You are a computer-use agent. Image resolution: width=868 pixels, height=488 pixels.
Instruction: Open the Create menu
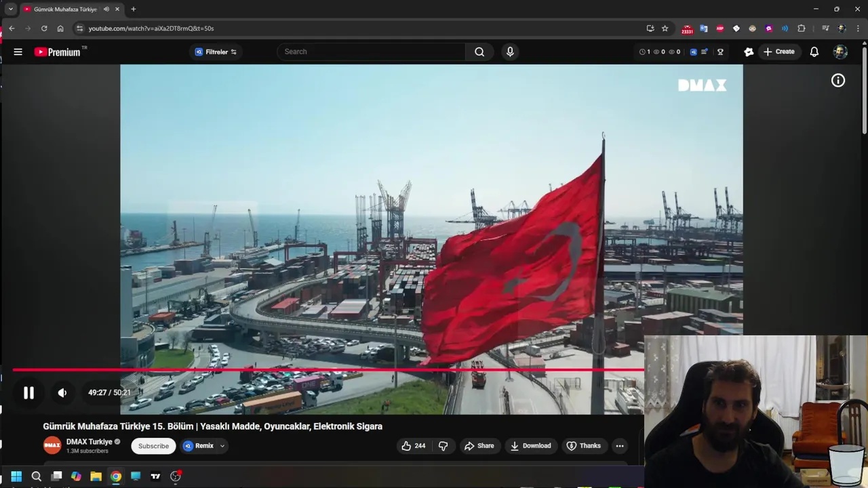click(x=778, y=52)
